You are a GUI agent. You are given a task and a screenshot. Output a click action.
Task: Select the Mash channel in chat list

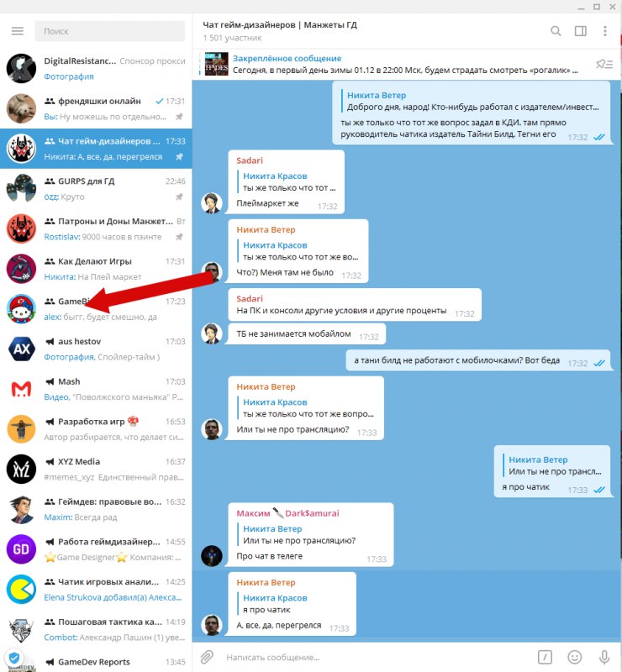pos(96,389)
